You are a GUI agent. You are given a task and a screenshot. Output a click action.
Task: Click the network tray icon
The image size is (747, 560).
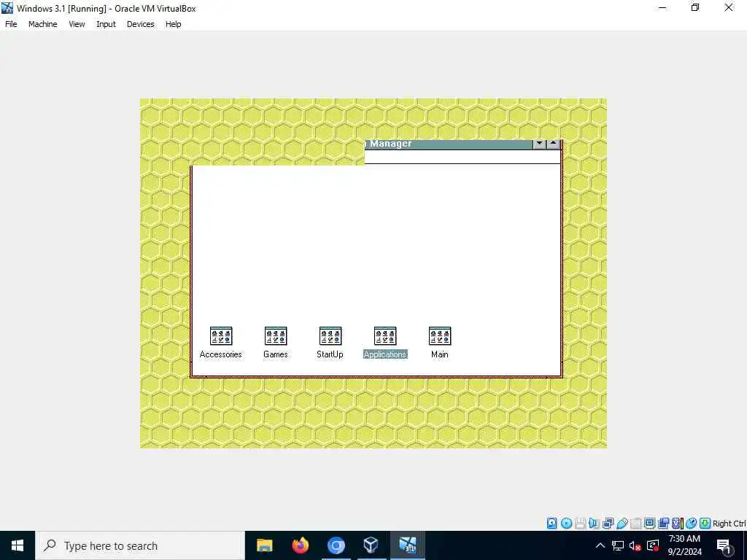(x=618, y=545)
